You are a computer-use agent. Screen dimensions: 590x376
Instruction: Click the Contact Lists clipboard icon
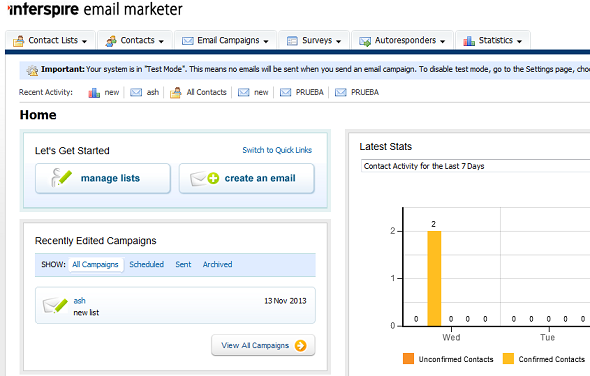(x=18, y=41)
